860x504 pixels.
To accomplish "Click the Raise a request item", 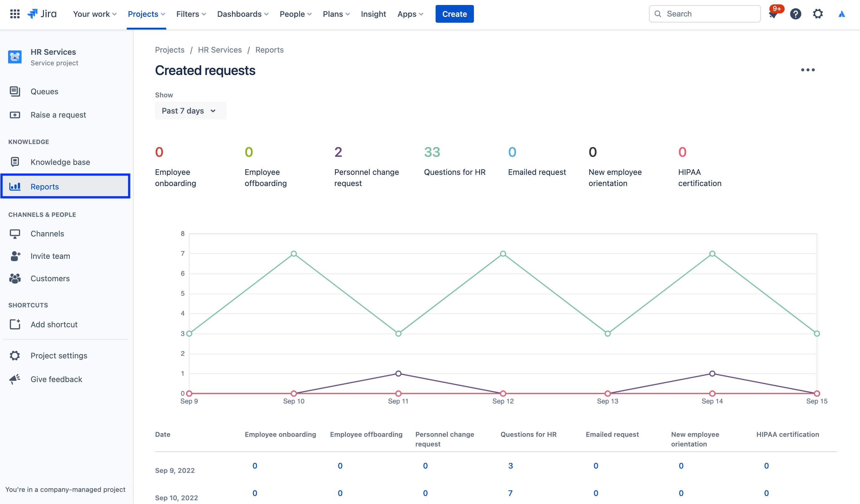I will 58,114.
